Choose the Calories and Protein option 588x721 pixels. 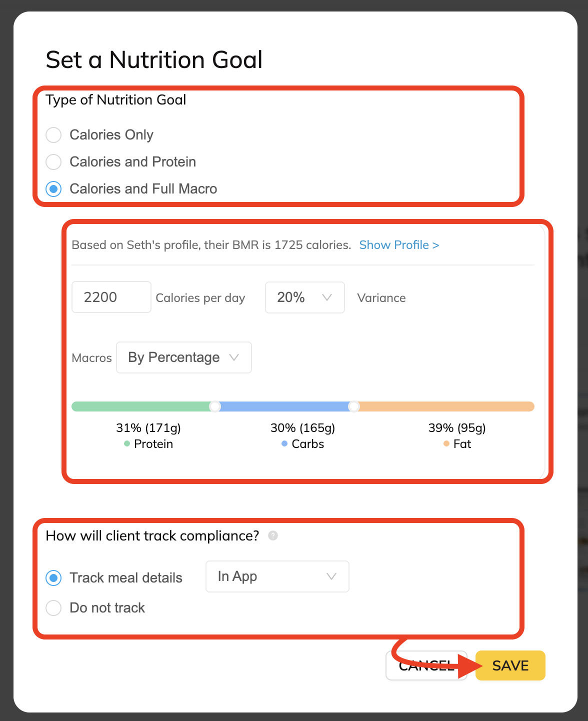point(53,162)
